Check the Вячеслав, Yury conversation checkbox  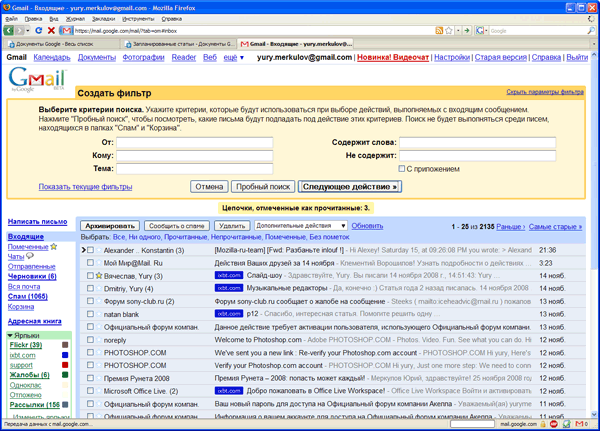90,276
